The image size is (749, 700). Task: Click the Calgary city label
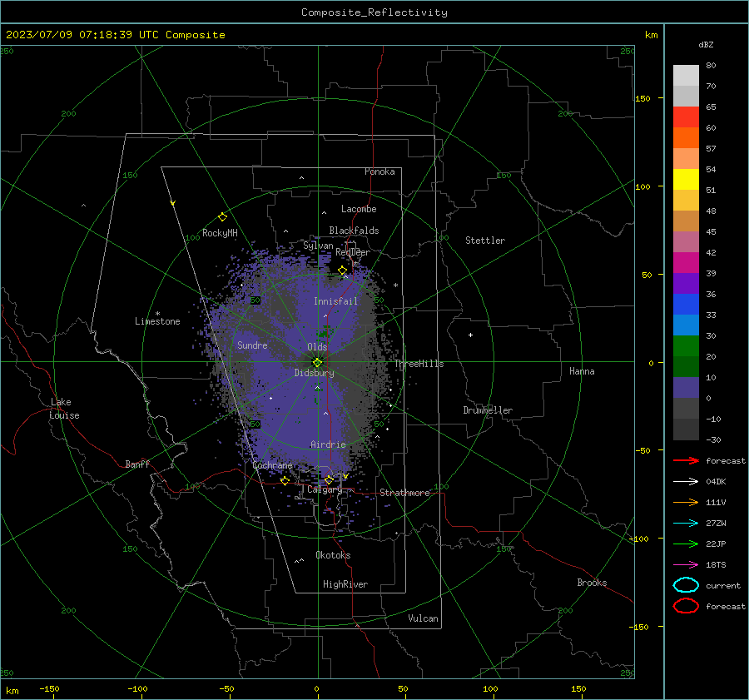pos(325,489)
